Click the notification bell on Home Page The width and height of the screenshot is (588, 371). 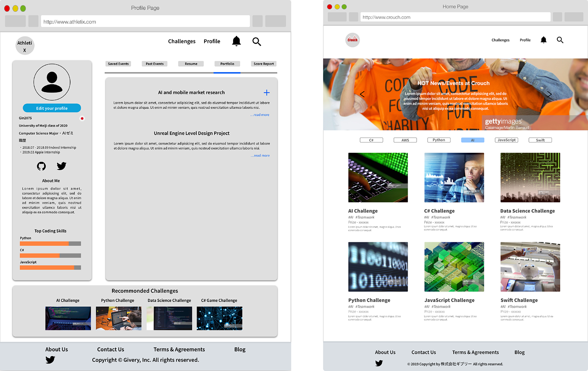tap(543, 40)
